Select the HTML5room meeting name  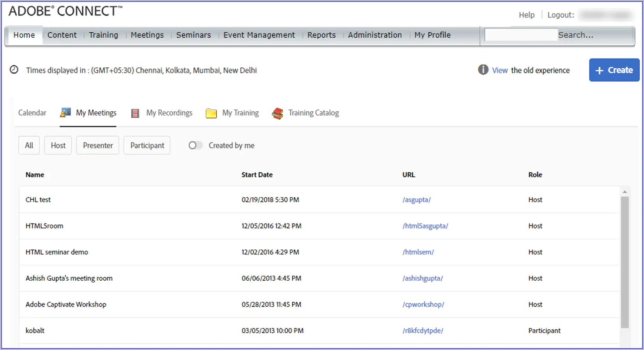44,226
